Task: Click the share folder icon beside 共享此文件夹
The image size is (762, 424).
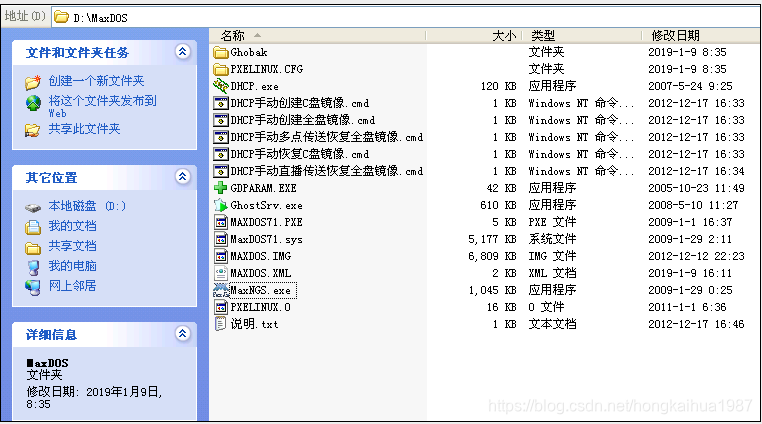Action: (x=33, y=130)
